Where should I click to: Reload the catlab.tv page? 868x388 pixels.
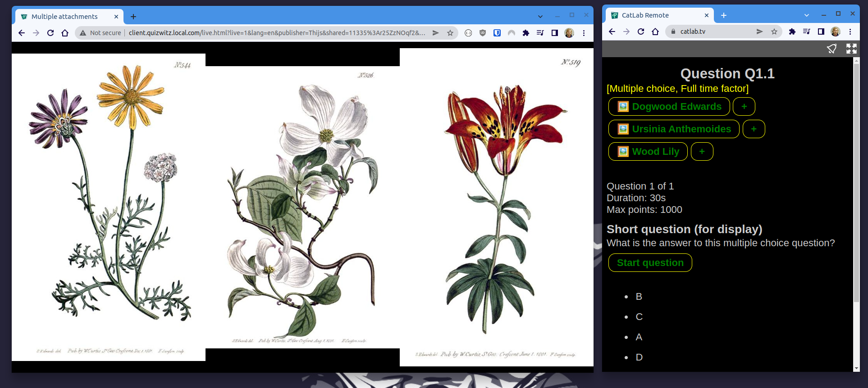pos(641,32)
